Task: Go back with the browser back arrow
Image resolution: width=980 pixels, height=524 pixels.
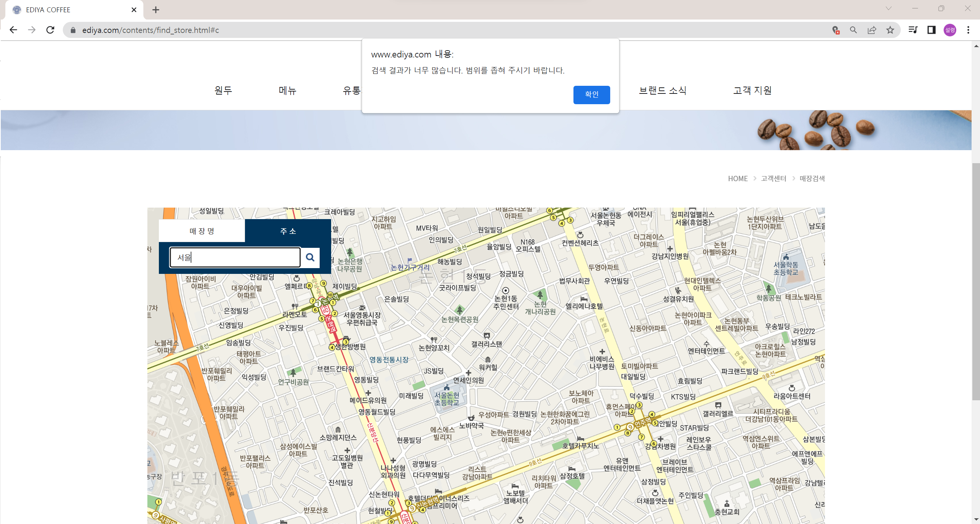Action: click(13, 30)
